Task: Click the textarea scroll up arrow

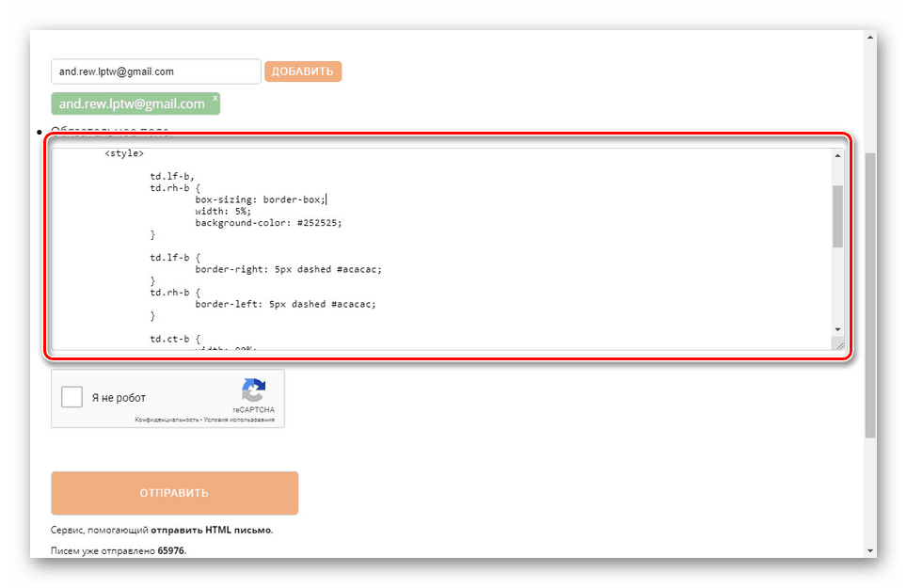Action: pyautogui.click(x=837, y=155)
